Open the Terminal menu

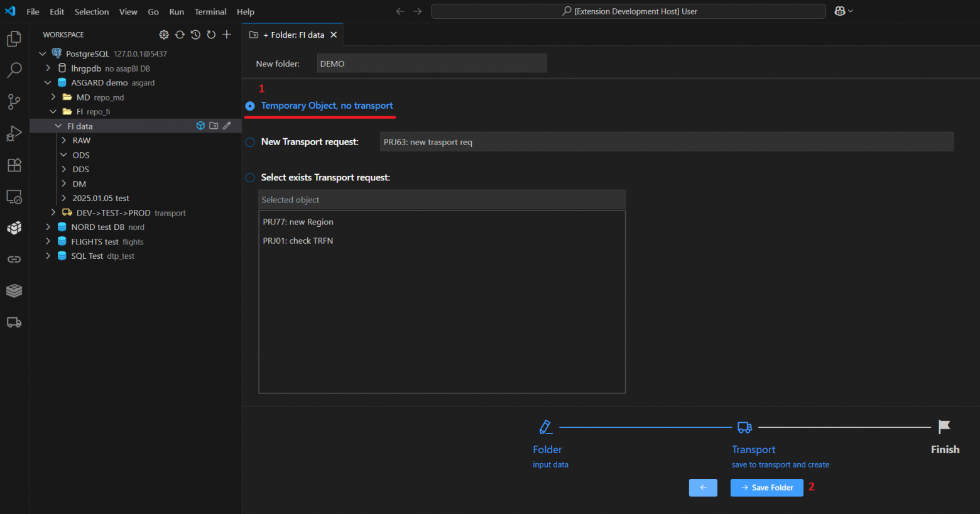click(210, 11)
